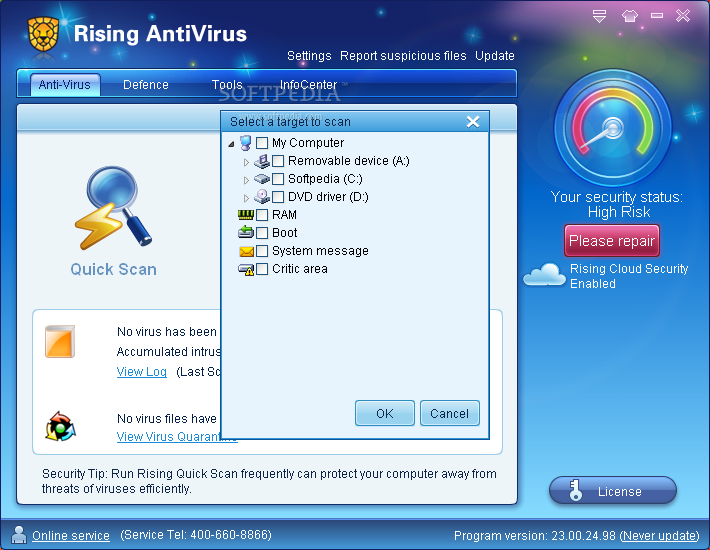The height and width of the screenshot is (550, 710).
Task: Open the dropdown menu icon in title bar
Action: [x=599, y=16]
